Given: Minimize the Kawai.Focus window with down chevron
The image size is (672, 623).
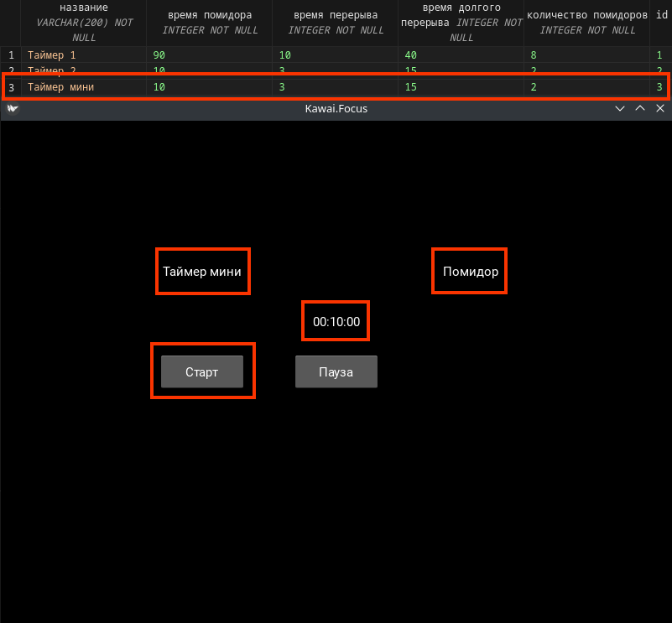Looking at the screenshot, I should pyautogui.click(x=620, y=108).
